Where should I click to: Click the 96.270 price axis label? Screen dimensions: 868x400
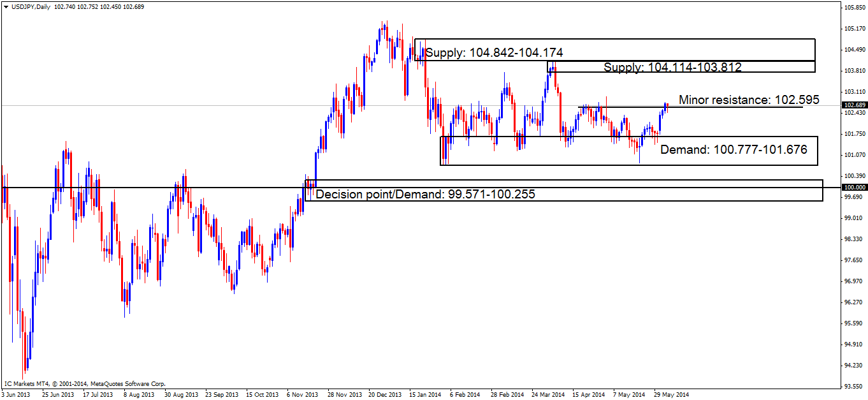[852, 302]
